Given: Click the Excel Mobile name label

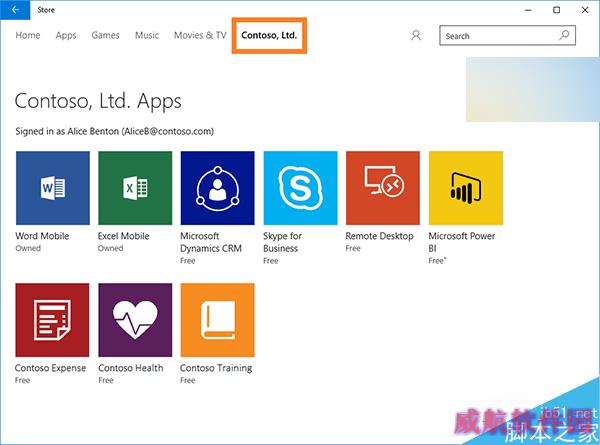Looking at the screenshot, I should click(x=123, y=236).
